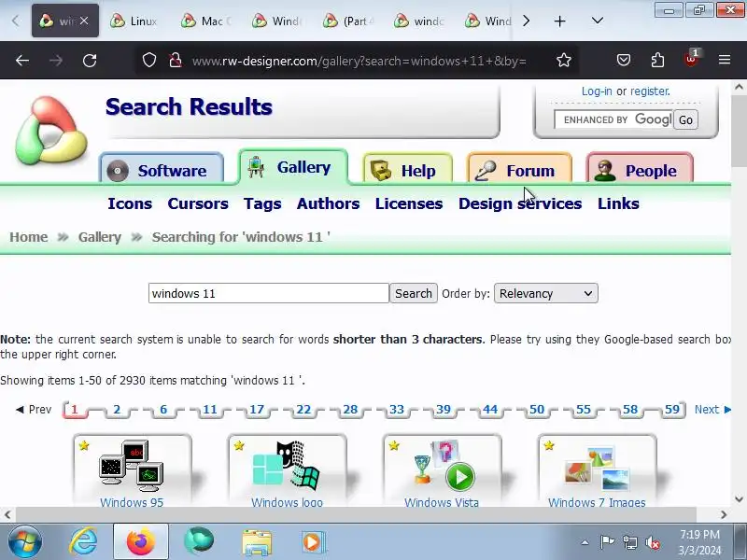Switch to the Linux browser tab
Image resolution: width=747 pixels, height=560 pixels.
point(134,21)
